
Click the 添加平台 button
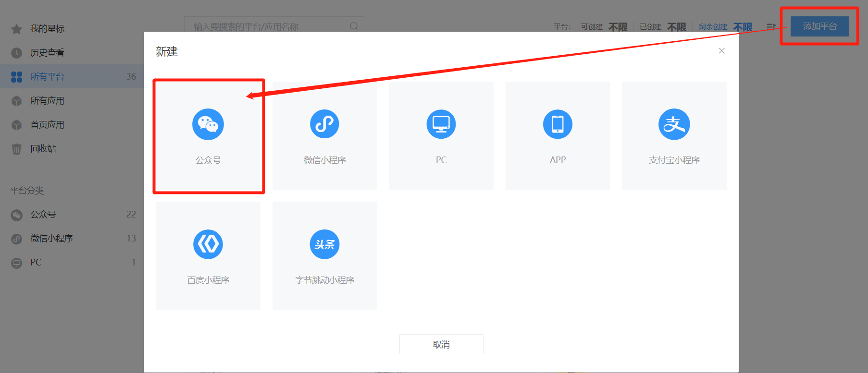(x=820, y=26)
